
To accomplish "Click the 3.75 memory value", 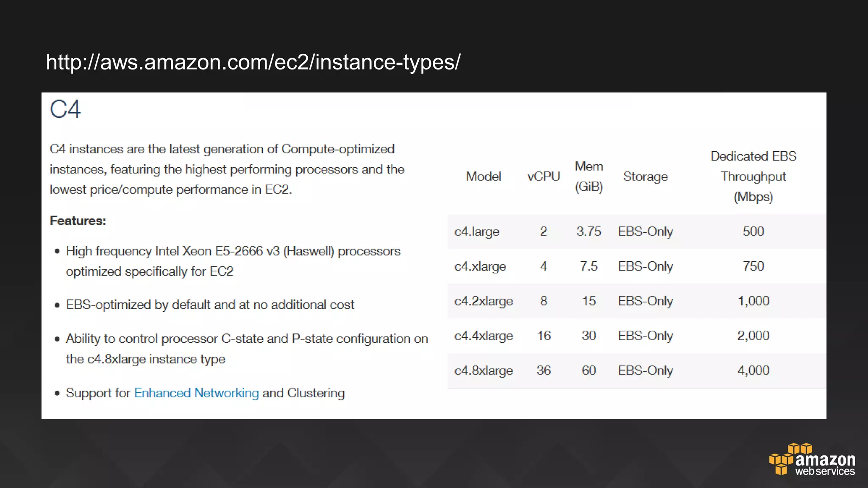I will 588,232.
